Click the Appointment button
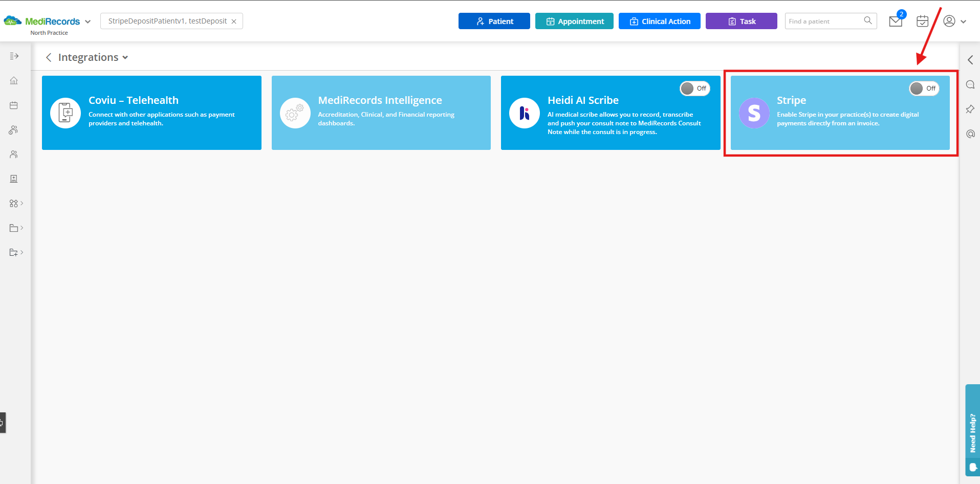Image resolution: width=980 pixels, height=484 pixels. [574, 21]
